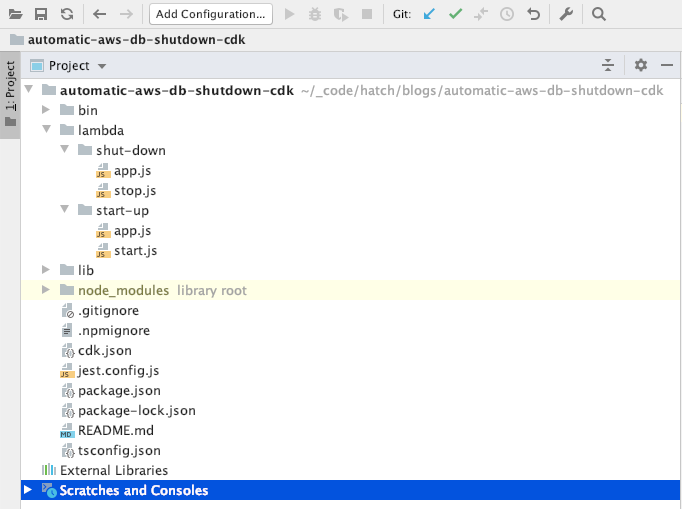This screenshot has width=682, height=509.
Task: Open Project panel gear options
Action: (x=640, y=65)
